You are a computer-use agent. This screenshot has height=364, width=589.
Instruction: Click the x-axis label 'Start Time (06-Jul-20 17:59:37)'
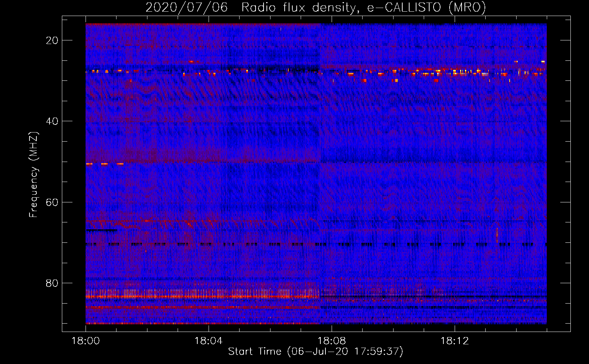point(316,352)
